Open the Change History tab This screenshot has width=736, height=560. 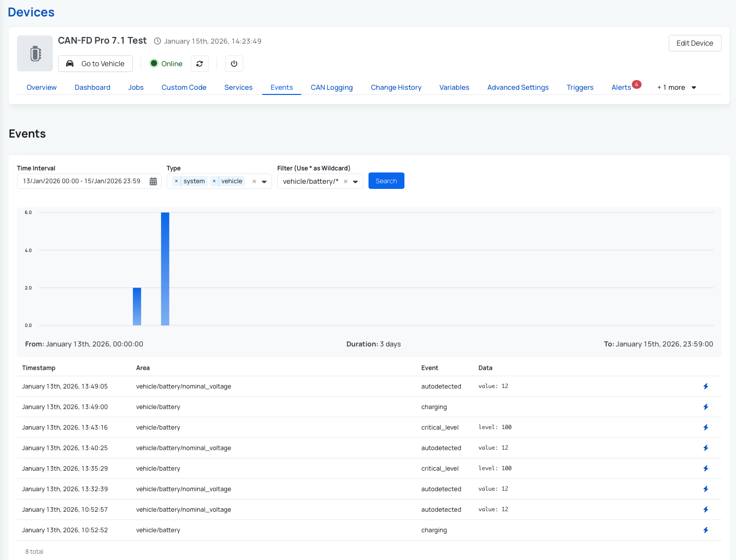click(x=396, y=87)
